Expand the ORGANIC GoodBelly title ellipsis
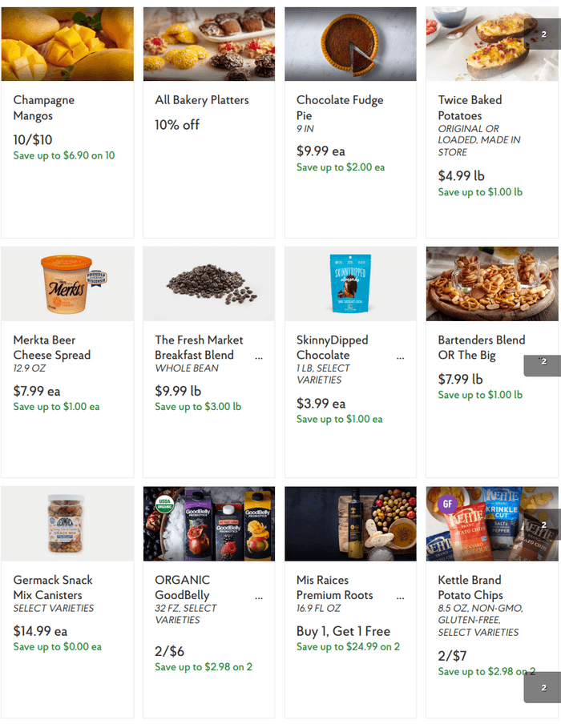 point(258,596)
